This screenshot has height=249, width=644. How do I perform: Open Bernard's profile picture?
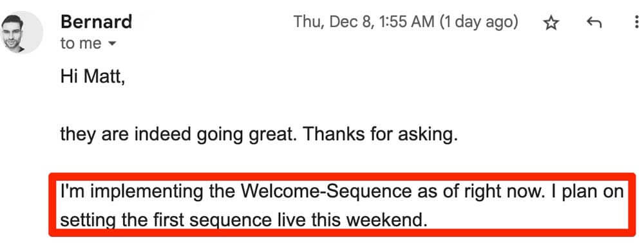(x=21, y=32)
